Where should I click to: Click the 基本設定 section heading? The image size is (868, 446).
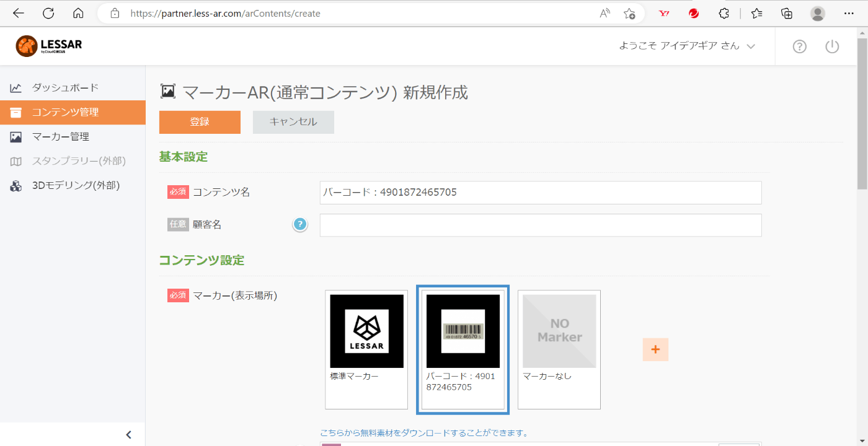pos(184,157)
